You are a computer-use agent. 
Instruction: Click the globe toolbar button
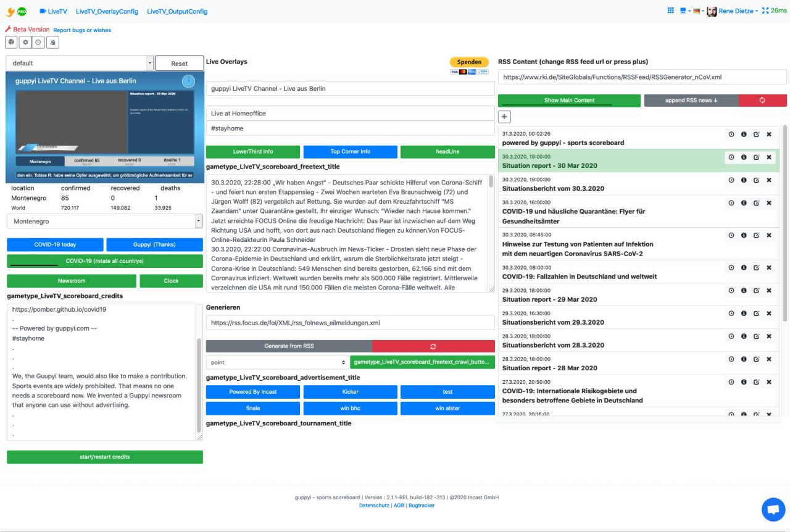pyautogui.click(x=12, y=42)
